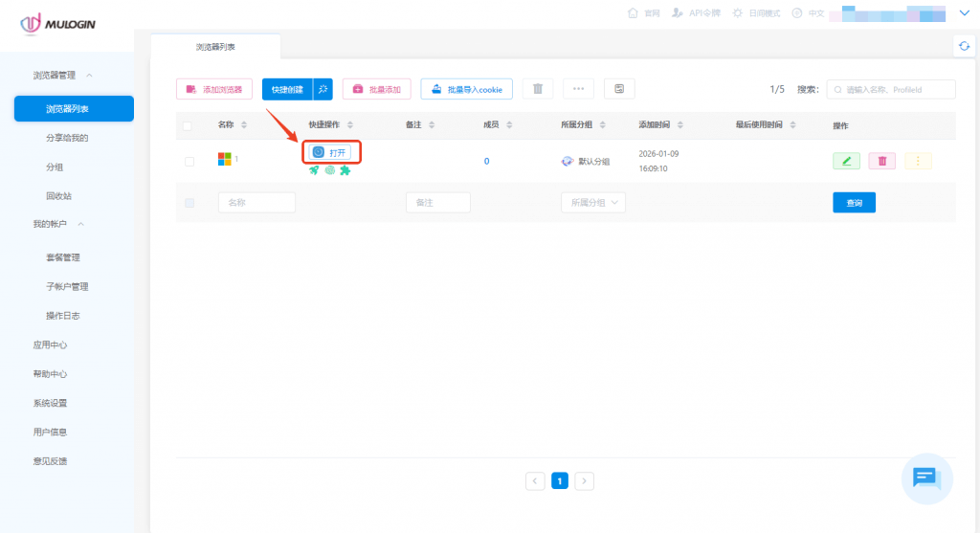Screen dimensions: 980x533
Task: Click the blue 查询 button
Action: [854, 203]
